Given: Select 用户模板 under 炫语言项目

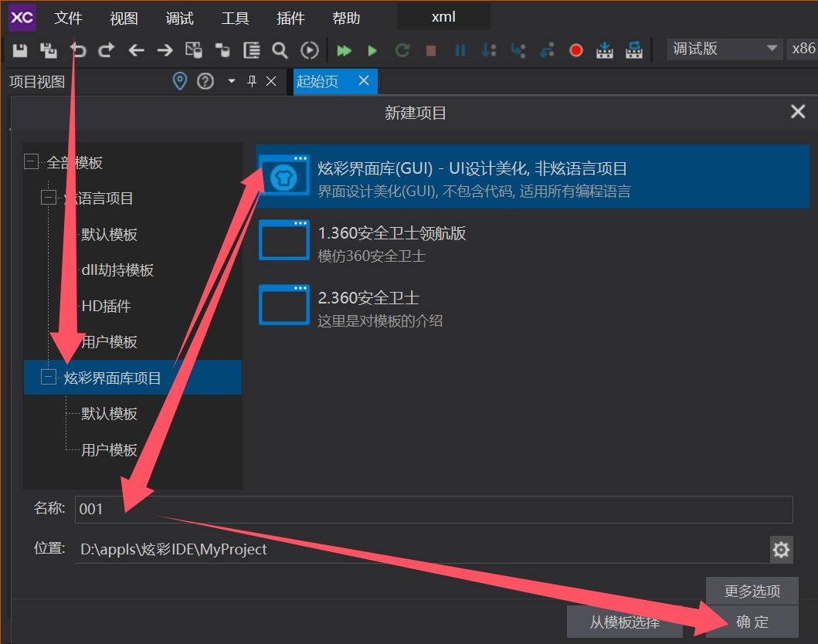Looking at the screenshot, I should (x=109, y=341).
